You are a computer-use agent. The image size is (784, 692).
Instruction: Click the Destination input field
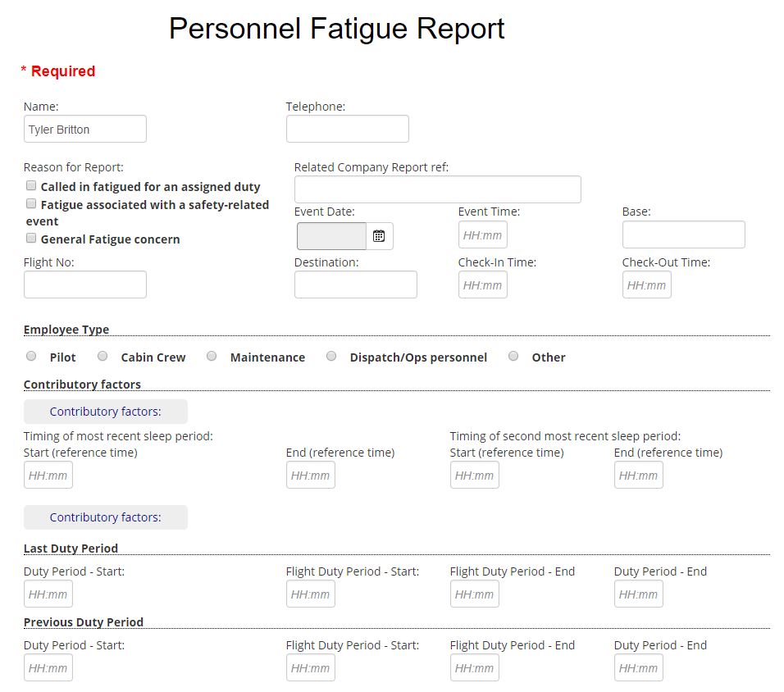pos(355,284)
